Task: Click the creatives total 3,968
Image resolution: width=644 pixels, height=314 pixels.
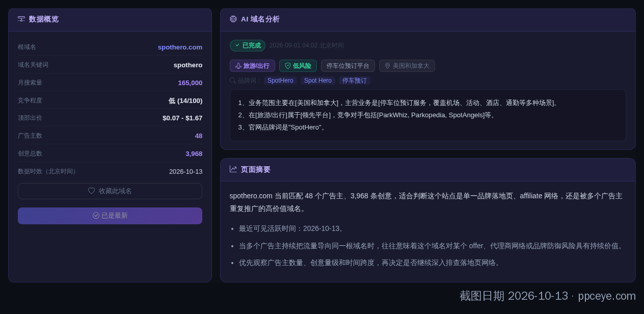Action: point(194,153)
